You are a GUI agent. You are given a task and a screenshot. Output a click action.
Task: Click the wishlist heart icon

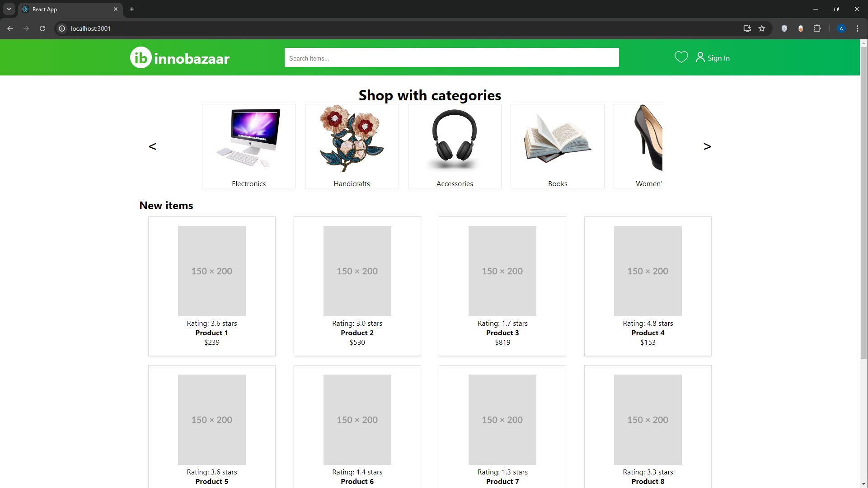(681, 57)
